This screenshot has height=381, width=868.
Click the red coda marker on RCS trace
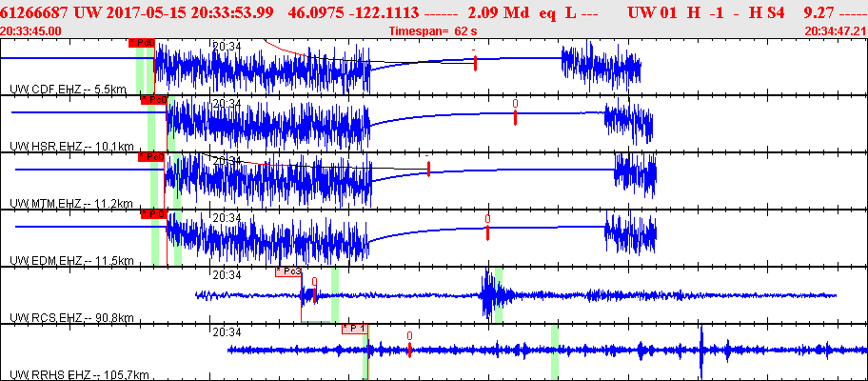314,295
